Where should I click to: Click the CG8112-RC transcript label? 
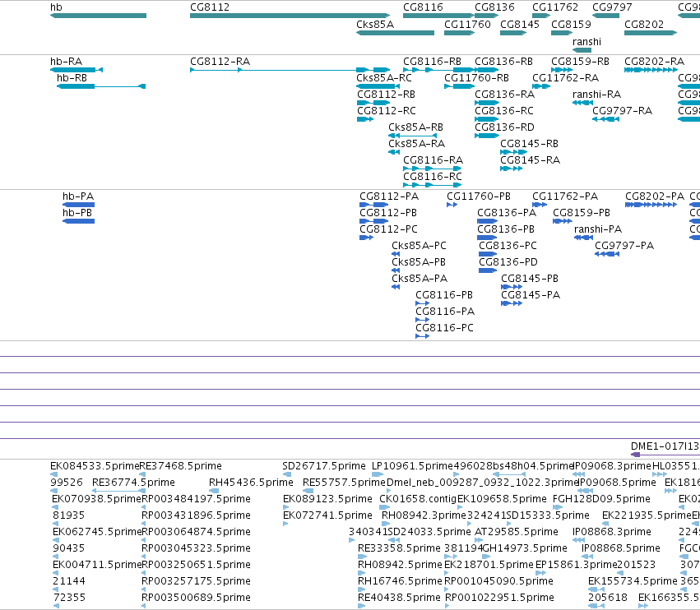coord(387,111)
